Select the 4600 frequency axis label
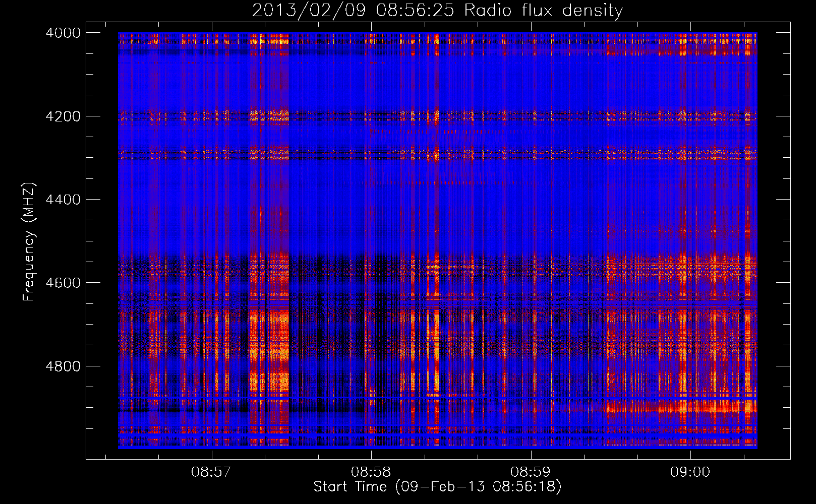Viewport: 816px width, 504px height. [x=63, y=283]
